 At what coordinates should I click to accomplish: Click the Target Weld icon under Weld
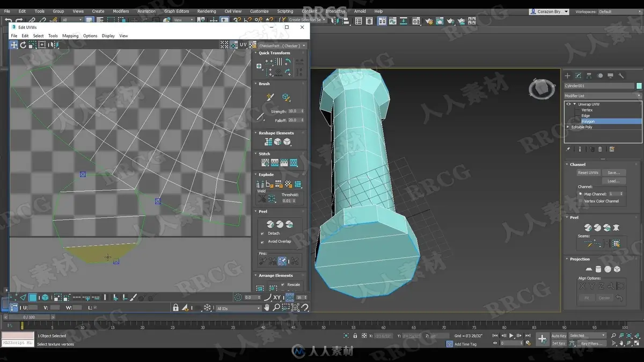(x=262, y=199)
